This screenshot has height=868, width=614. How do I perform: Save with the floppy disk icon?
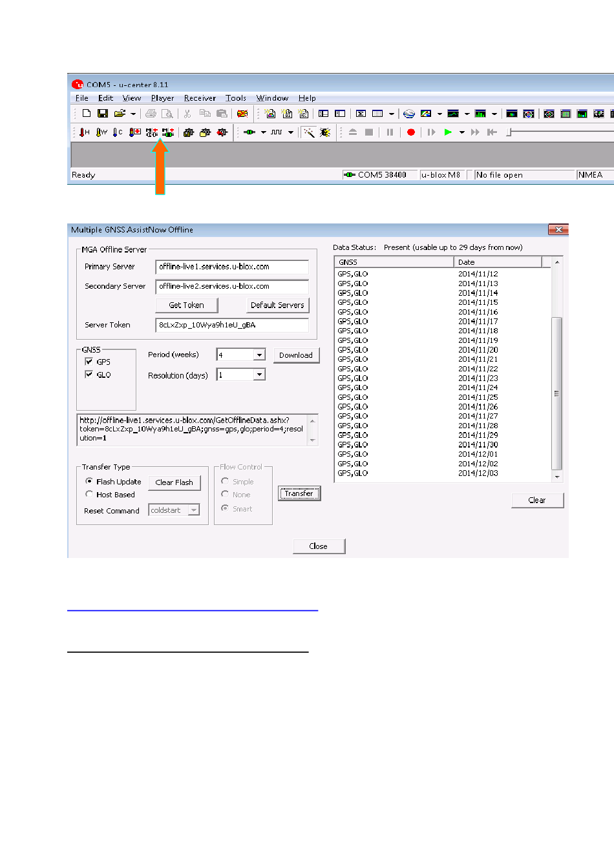(x=103, y=114)
